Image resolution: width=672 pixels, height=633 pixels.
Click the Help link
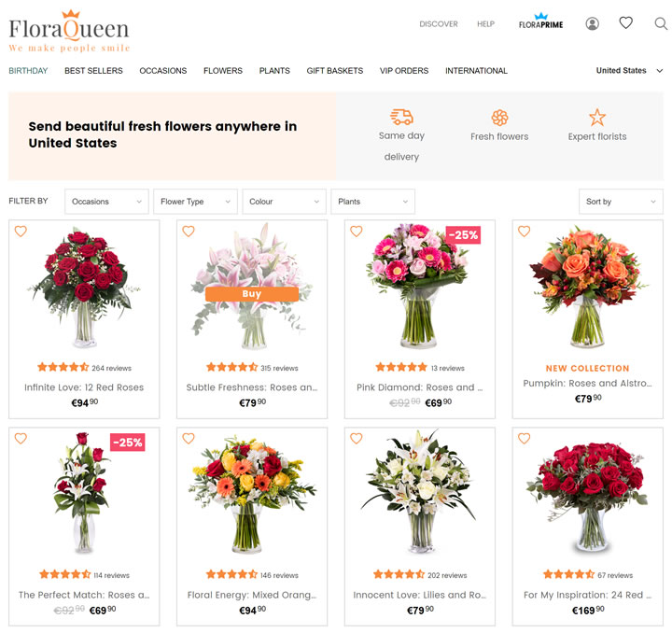tap(485, 24)
